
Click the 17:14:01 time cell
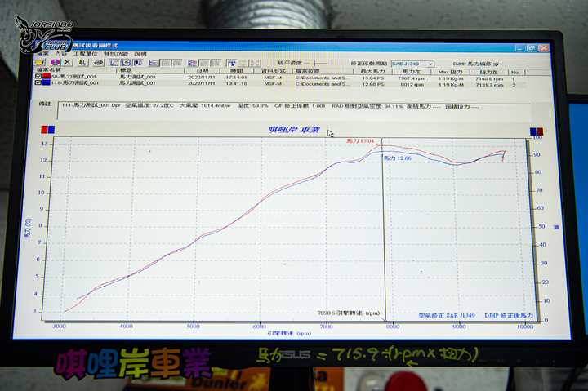[x=236, y=78]
